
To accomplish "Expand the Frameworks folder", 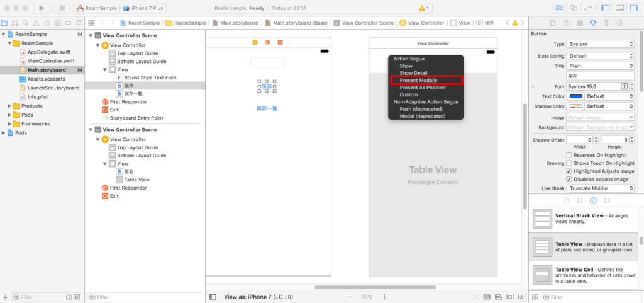I will click(x=10, y=123).
